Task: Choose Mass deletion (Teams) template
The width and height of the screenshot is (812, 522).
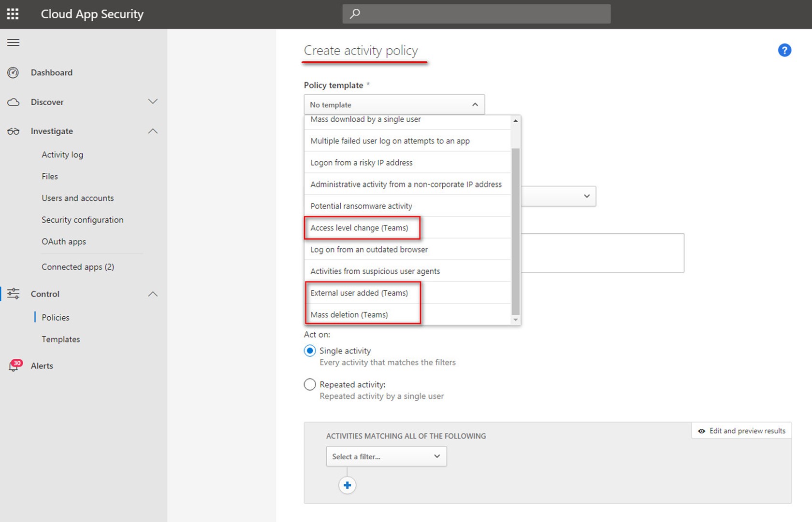Action: tap(349, 315)
